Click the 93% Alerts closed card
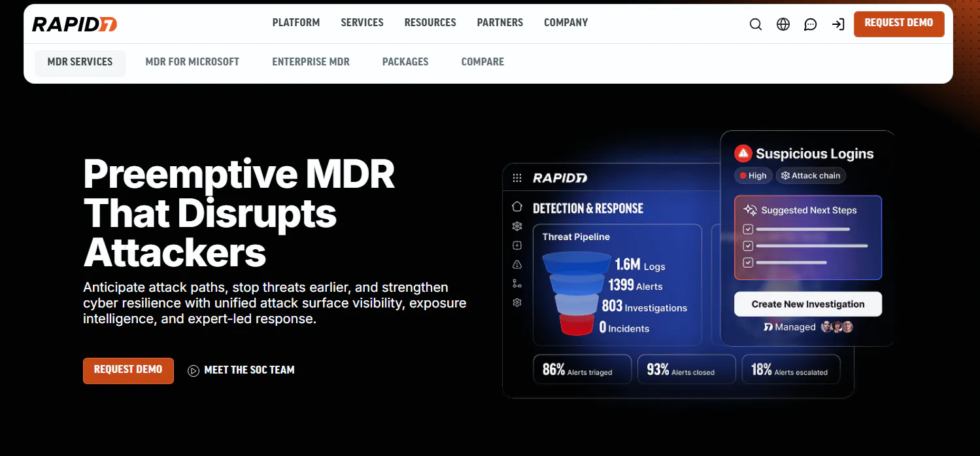Screen dimensions: 980x456 (686, 370)
